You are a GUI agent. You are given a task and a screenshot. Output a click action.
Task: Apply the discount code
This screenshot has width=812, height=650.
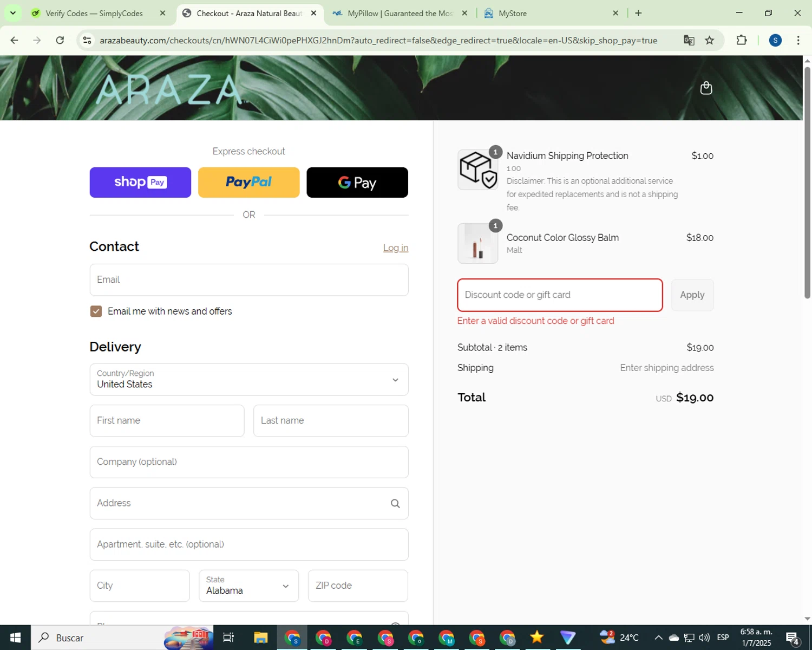pos(692,295)
